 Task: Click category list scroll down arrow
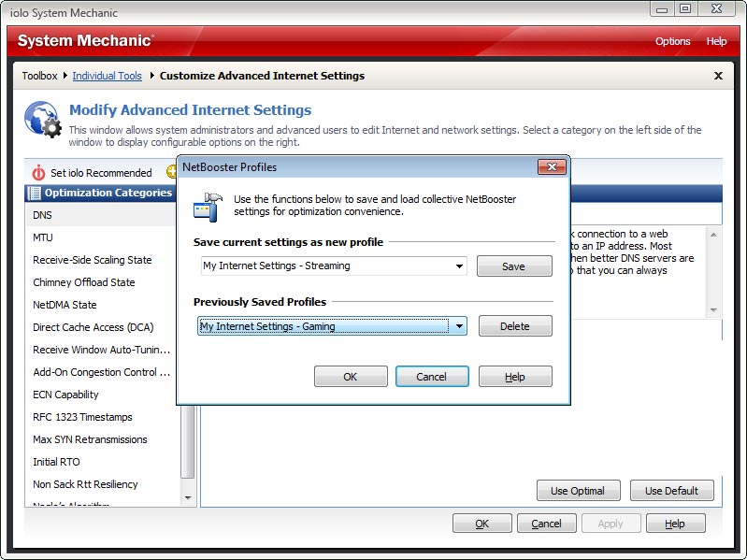[188, 498]
